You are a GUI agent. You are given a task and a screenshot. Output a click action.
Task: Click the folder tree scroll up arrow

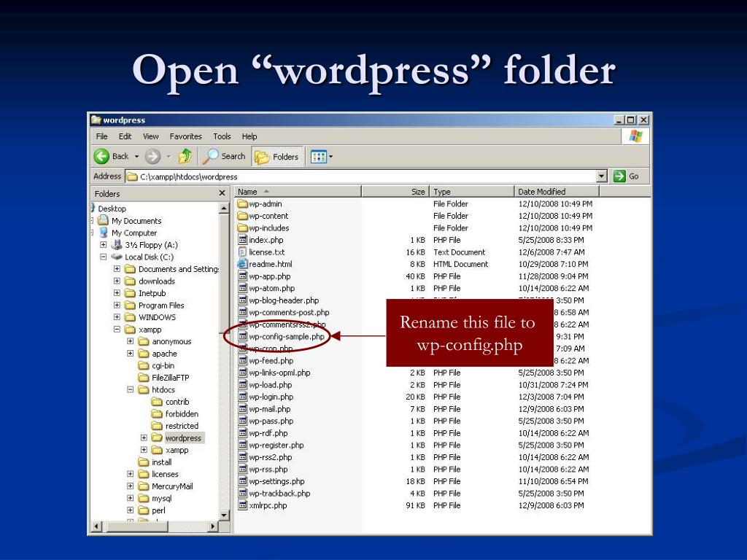coord(225,208)
